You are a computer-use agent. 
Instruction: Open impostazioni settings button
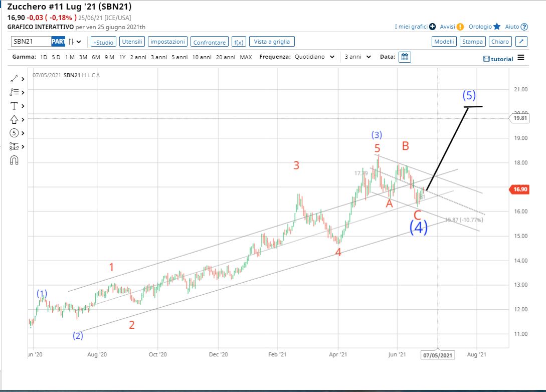click(167, 42)
